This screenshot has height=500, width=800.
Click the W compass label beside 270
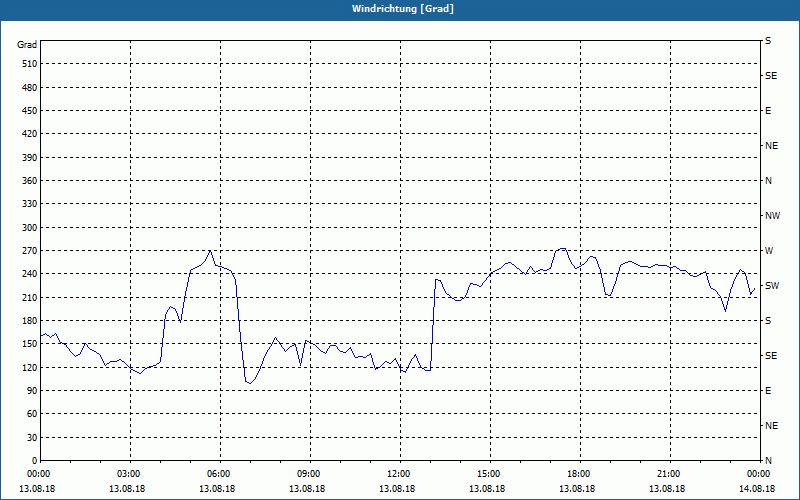769,251
